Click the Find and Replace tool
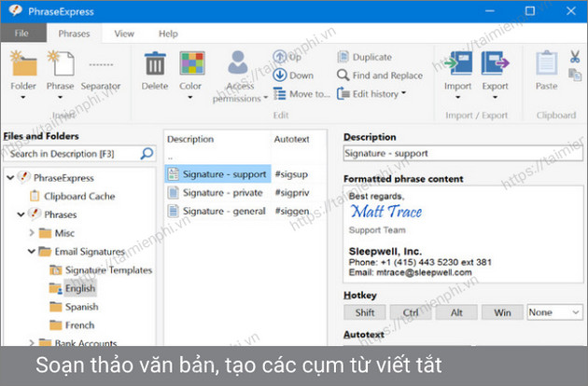 pyautogui.click(x=380, y=76)
